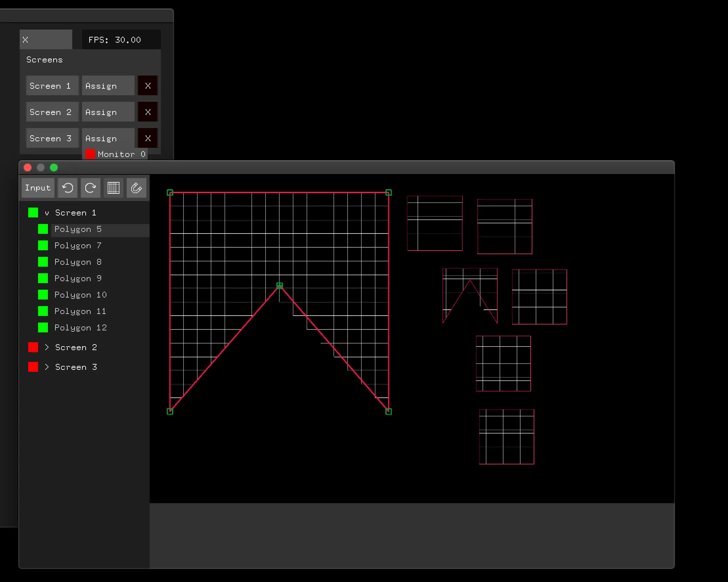Remove Screen 1 with its X
The width and height of the screenshot is (728, 582).
[148, 86]
